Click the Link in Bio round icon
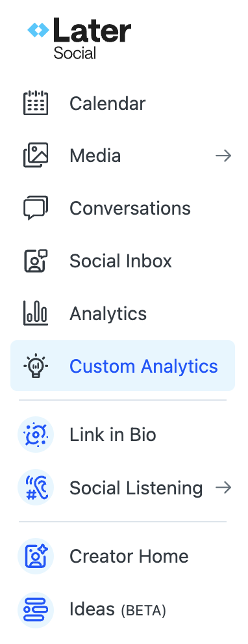The height and width of the screenshot is (644, 248). (36, 435)
